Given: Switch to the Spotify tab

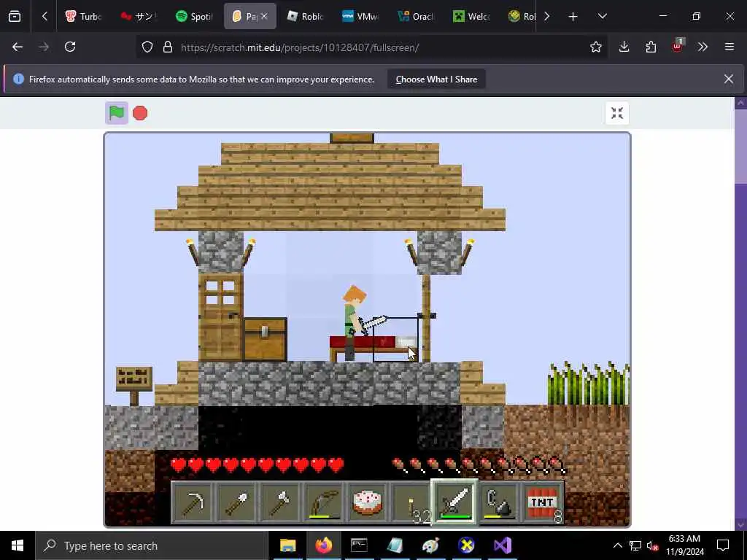Looking at the screenshot, I should click(194, 17).
